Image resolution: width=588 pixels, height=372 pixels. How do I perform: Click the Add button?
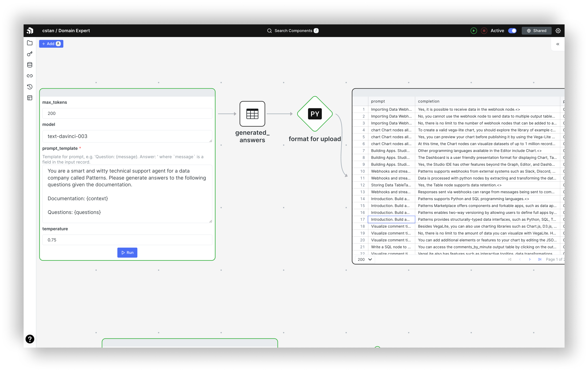[x=51, y=44]
